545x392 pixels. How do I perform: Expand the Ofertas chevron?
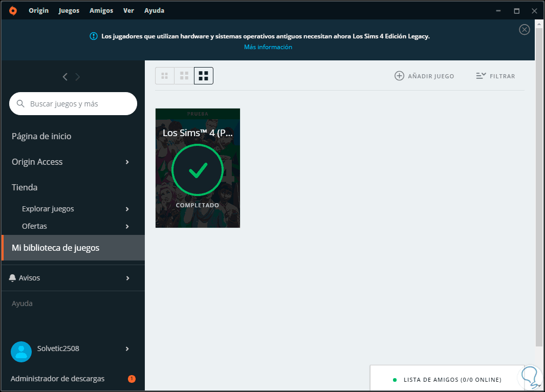click(127, 226)
